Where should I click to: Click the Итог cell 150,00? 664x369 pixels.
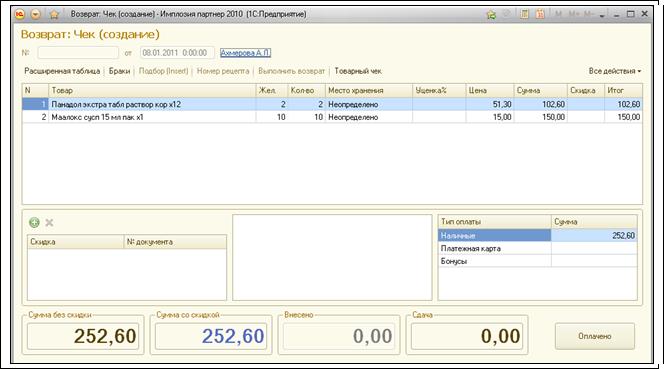(623, 117)
